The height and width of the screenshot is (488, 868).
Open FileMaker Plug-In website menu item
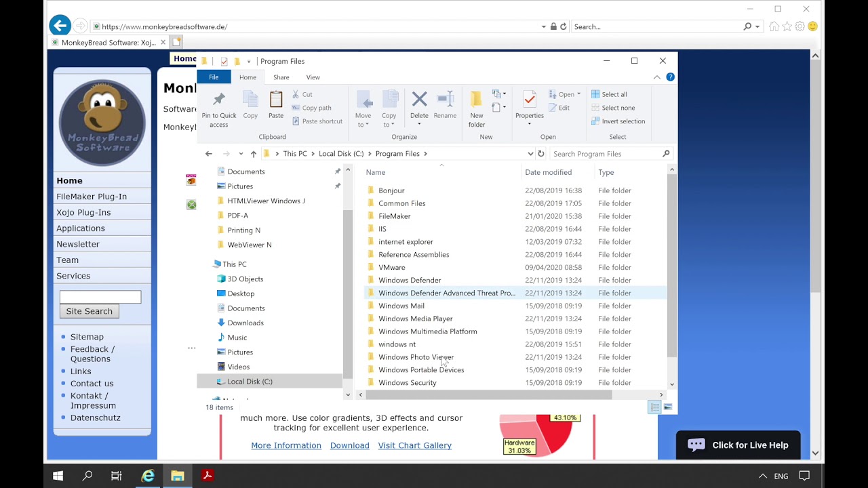click(92, 197)
